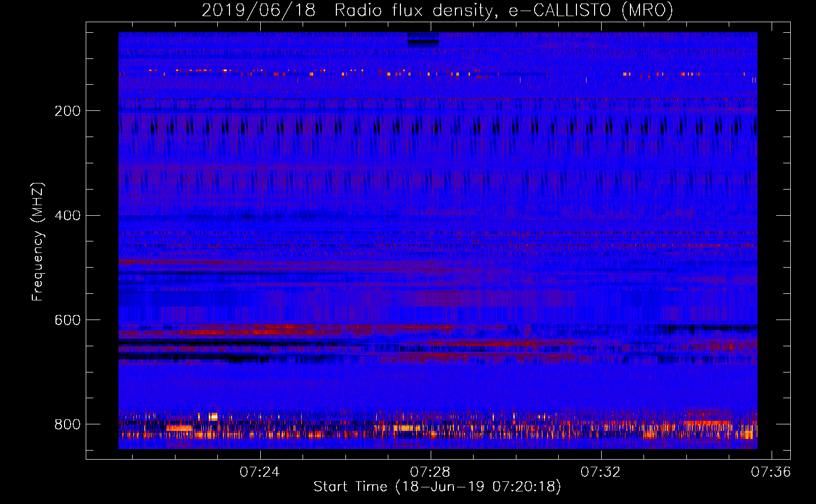Select the 200 frequency axis label

pyautogui.click(x=67, y=111)
